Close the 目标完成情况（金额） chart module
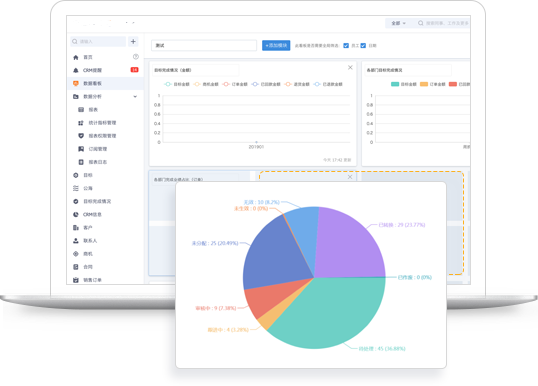The height and width of the screenshot is (386, 538). (x=350, y=68)
